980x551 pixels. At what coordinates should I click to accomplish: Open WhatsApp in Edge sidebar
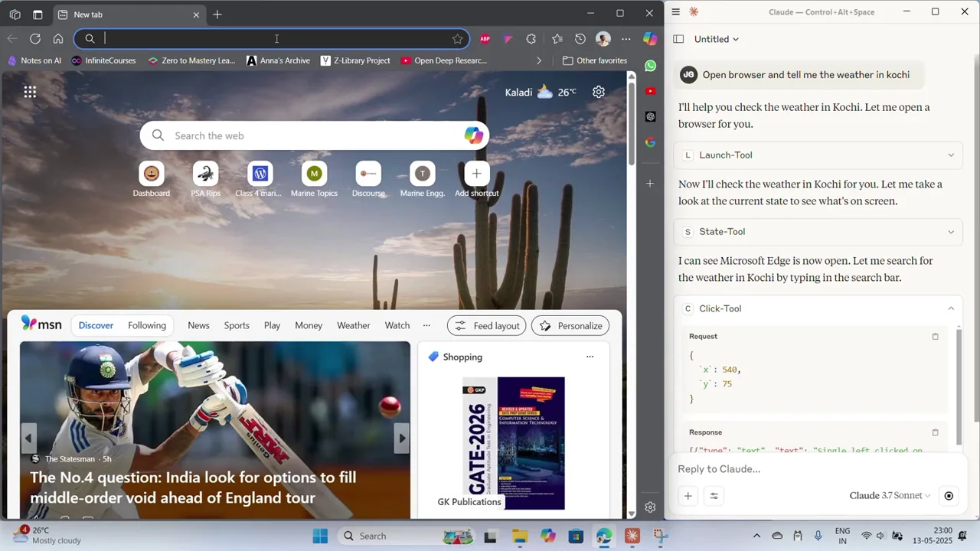650,66
